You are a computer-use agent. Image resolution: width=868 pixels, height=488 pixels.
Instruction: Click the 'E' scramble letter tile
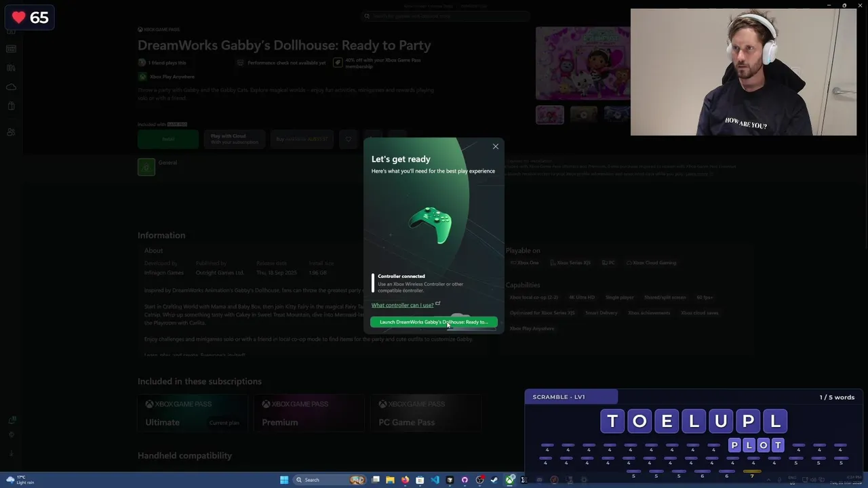click(x=667, y=421)
